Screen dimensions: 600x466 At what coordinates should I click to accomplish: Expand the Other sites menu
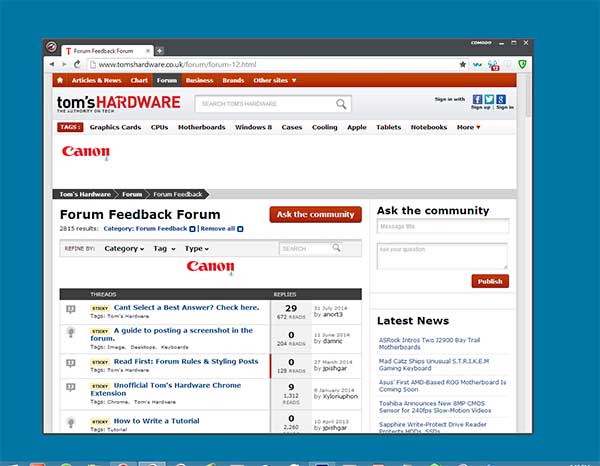click(274, 80)
